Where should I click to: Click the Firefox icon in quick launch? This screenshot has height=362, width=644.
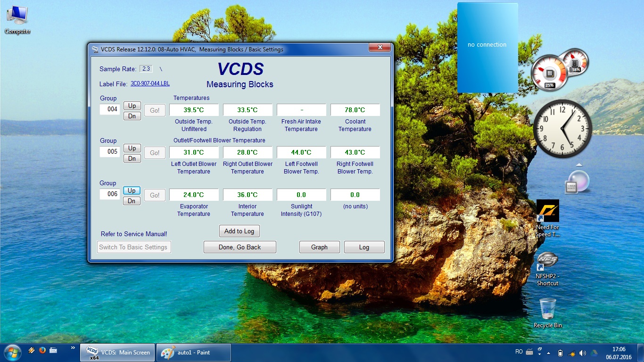click(42, 351)
